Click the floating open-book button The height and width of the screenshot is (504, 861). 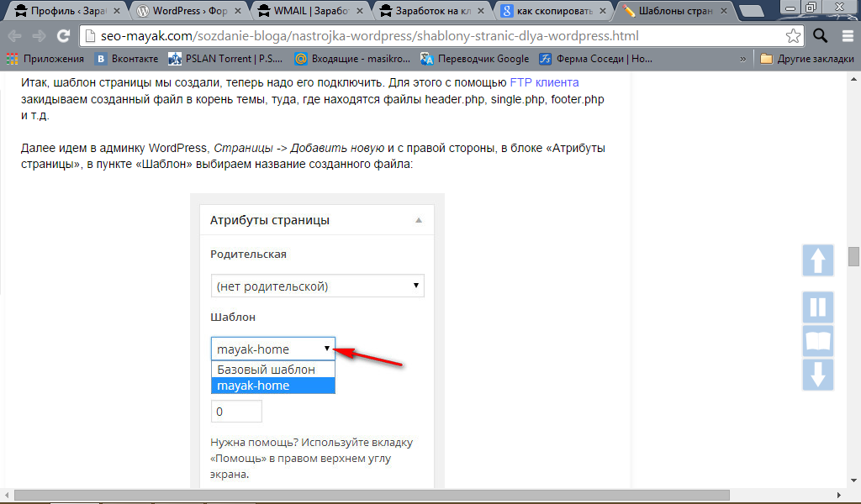point(818,341)
